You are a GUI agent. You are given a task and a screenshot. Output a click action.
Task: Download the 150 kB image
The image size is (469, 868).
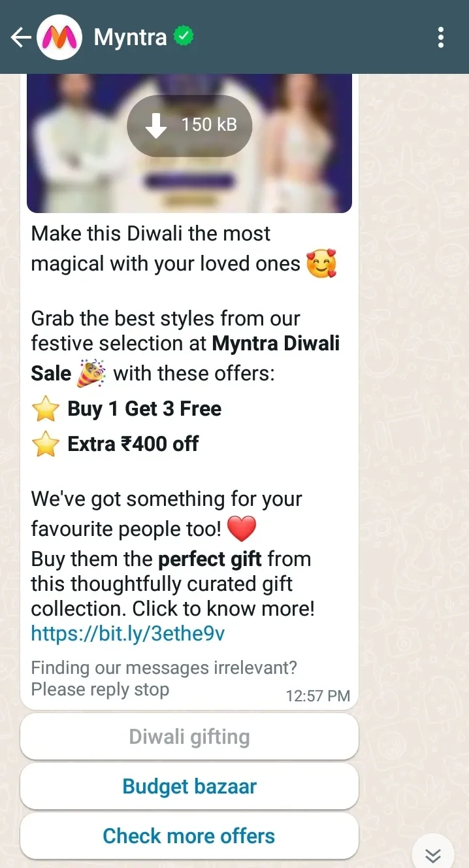[189, 125]
